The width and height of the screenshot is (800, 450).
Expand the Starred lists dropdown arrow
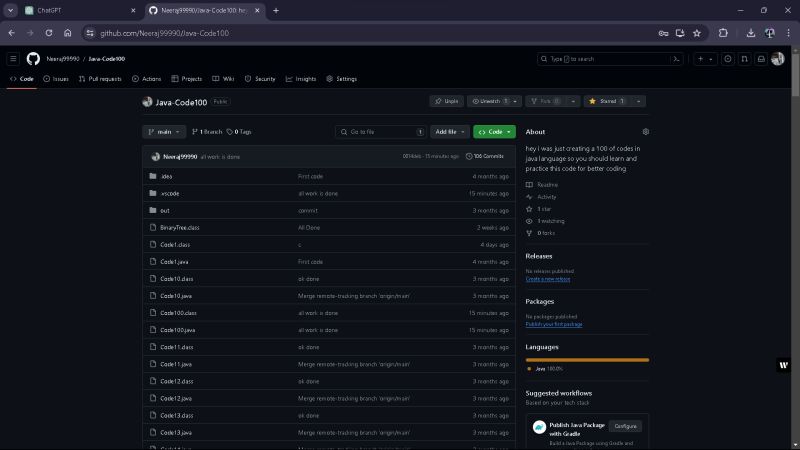638,101
